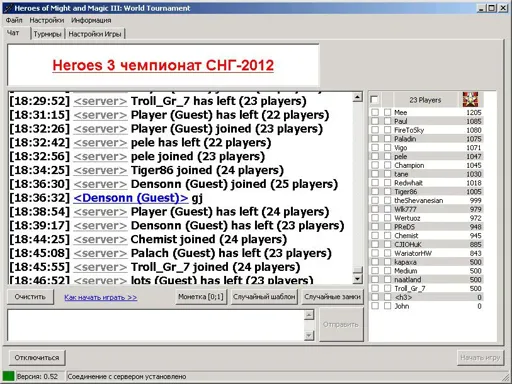Click the chat log scrollbar thumb
The height and width of the screenshot is (384, 512).
pyautogui.click(x=357, y=270)
